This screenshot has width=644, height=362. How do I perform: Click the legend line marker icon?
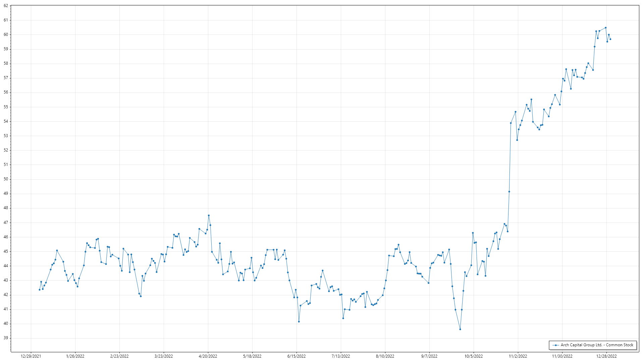click(x=555, y=345)
